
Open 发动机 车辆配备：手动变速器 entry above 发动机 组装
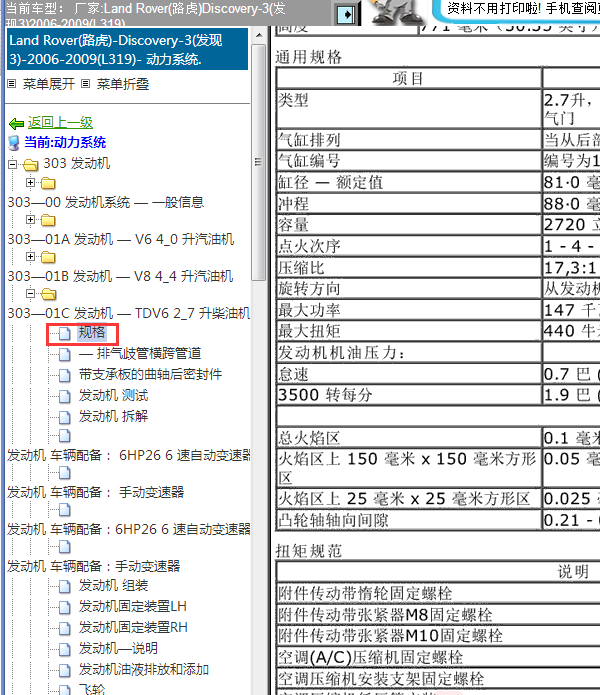point(94,566)
